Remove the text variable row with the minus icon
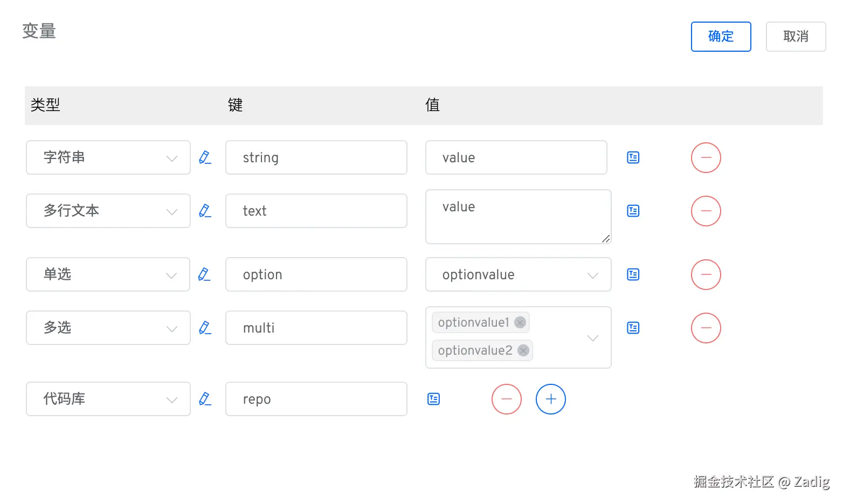 coord(706,211)
